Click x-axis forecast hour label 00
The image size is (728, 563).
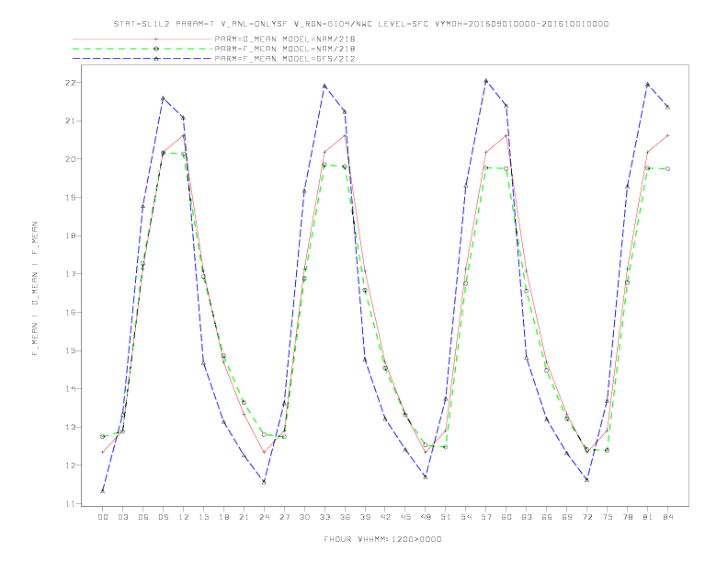click(x=103, y=517)
